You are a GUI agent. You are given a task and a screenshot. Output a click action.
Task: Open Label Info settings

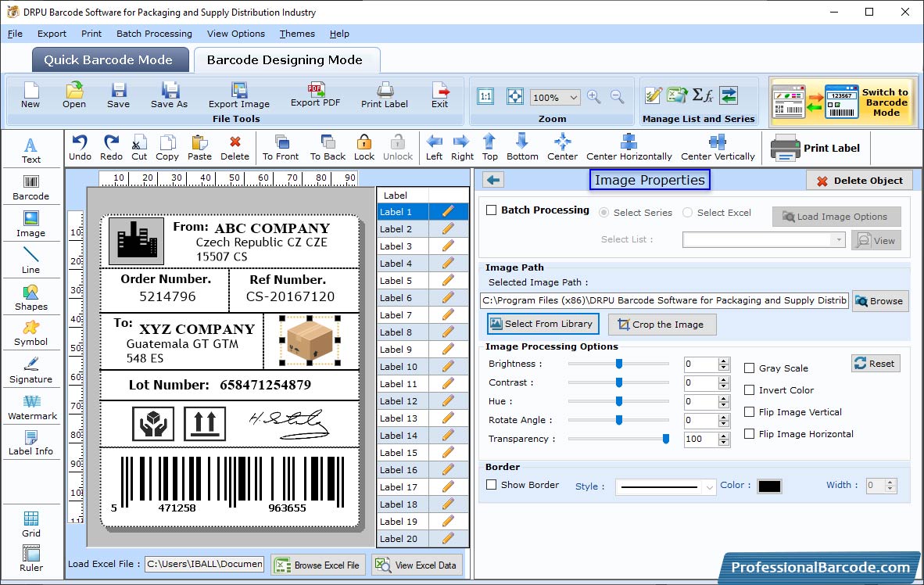click(x=31, y=443)
